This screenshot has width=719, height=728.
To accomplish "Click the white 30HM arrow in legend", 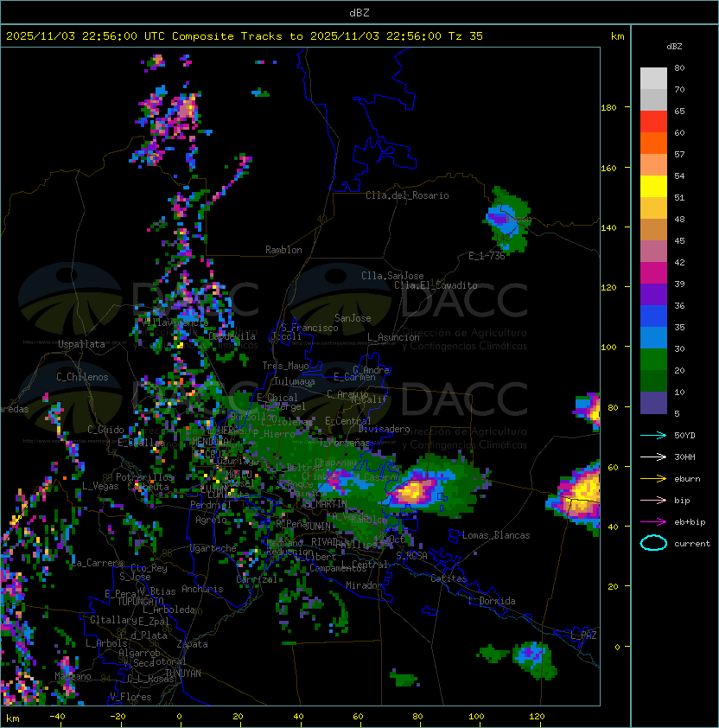I will click(x=653, y=457).
